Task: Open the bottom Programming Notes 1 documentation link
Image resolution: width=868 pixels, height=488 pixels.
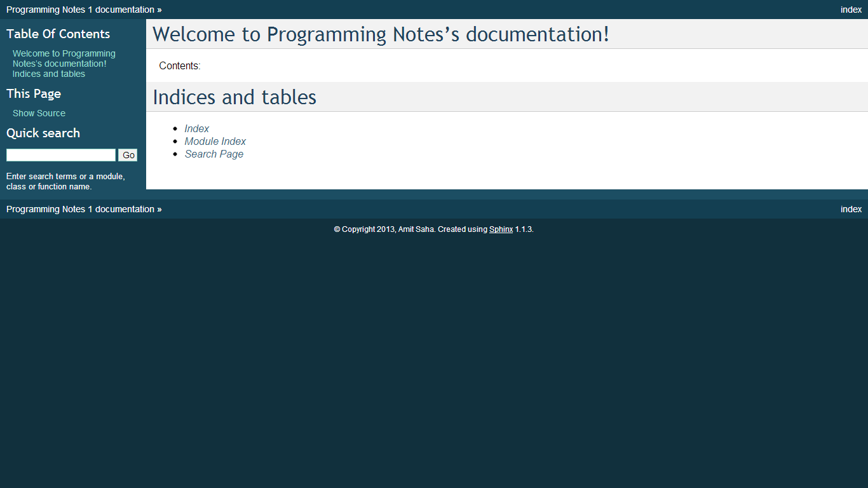Action: [80, 209]
